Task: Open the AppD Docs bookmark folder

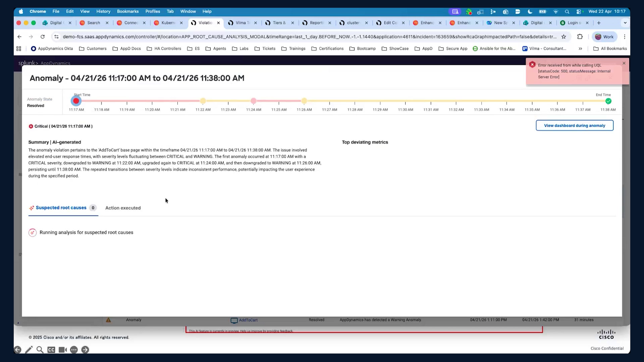Action: point(126,49)
